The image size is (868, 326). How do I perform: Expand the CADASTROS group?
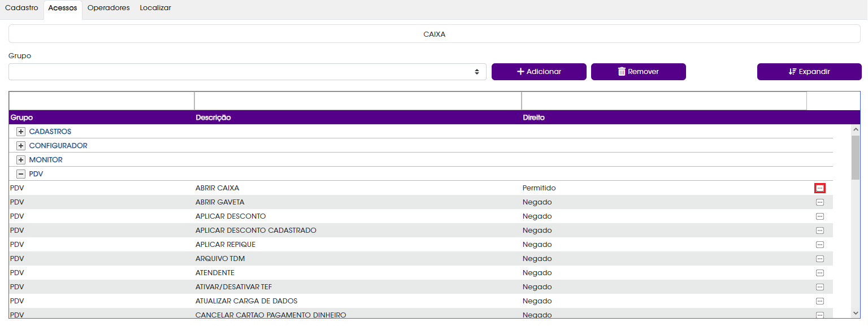21,132
